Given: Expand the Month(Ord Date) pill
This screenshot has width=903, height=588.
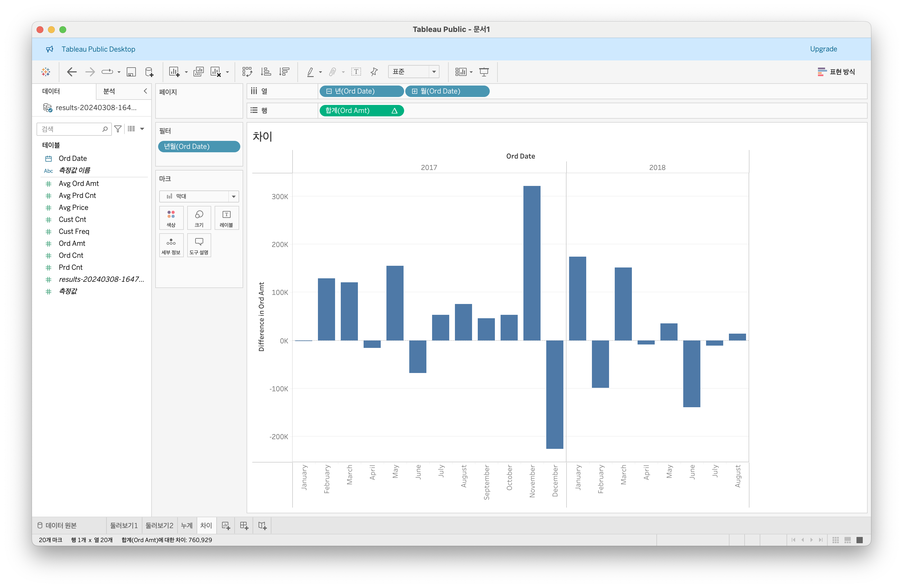Looking at the screenshot, I should pyautogui.click(x=415, y=91).
